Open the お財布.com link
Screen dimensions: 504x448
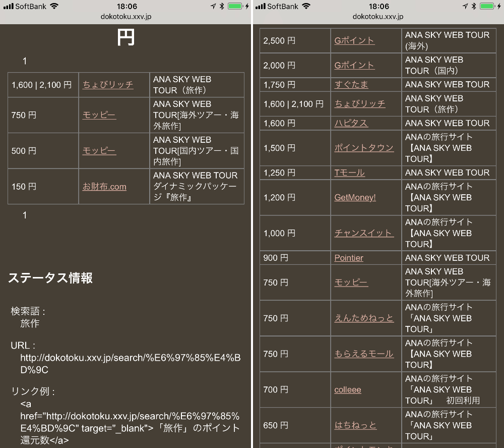(104, 186)
